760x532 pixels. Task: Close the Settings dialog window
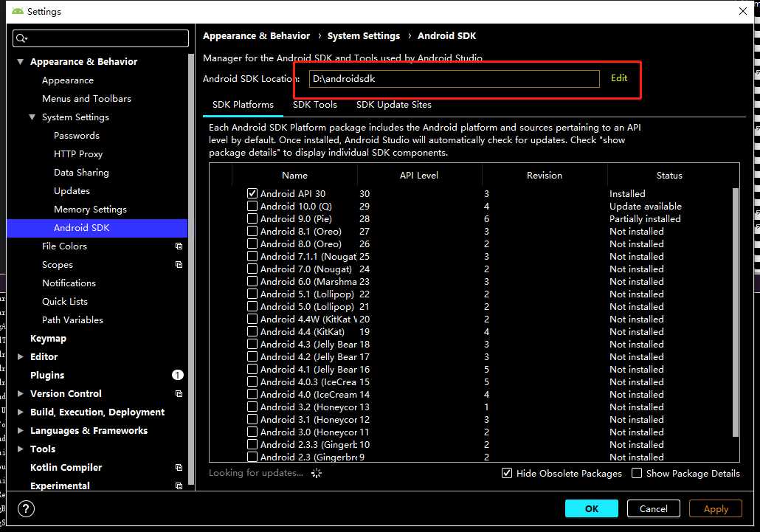coord(742,10)
